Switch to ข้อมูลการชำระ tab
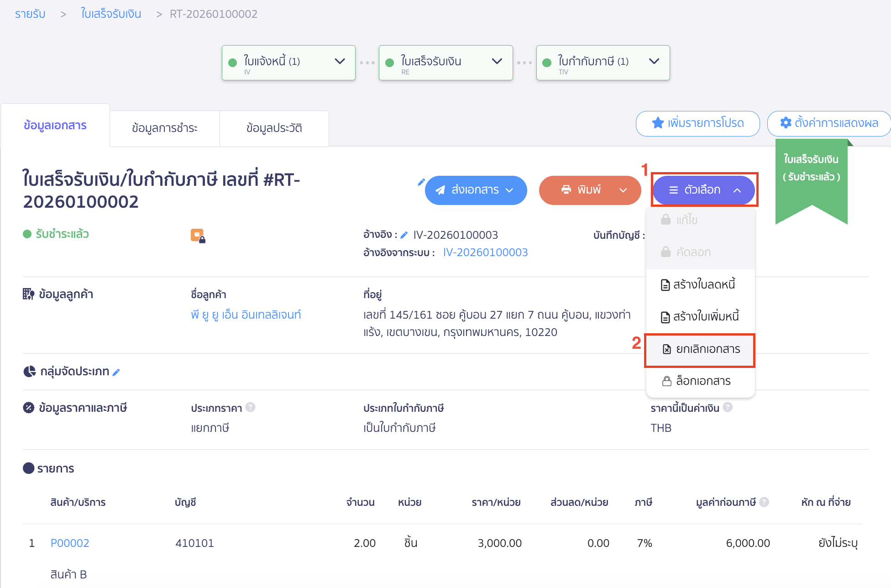891x588 pixels. [164, 128]
